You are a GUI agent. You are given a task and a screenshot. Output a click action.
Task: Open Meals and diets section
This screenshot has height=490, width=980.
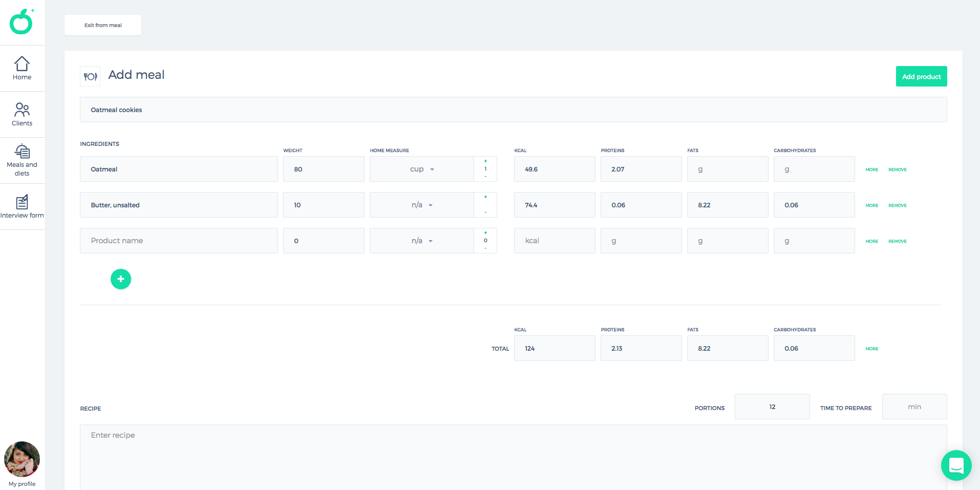pos(22,160)
